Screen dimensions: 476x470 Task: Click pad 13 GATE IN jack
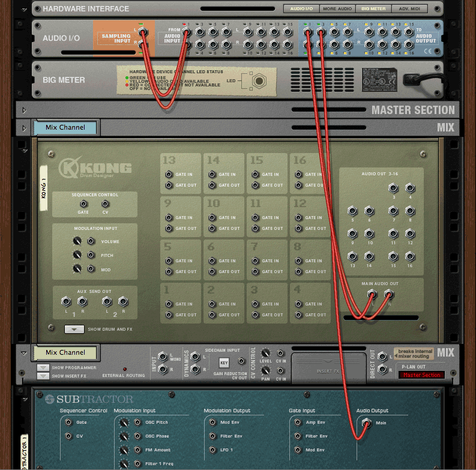tap(169, 174)
